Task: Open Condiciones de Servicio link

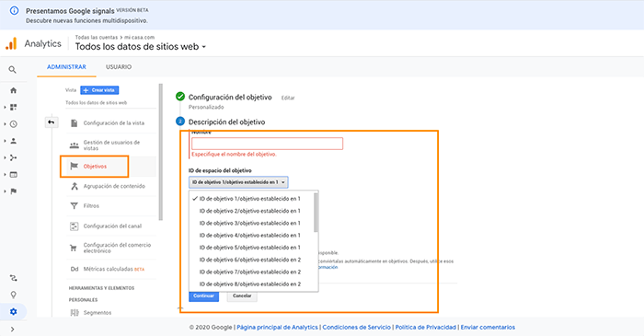Action: (357, 328)
